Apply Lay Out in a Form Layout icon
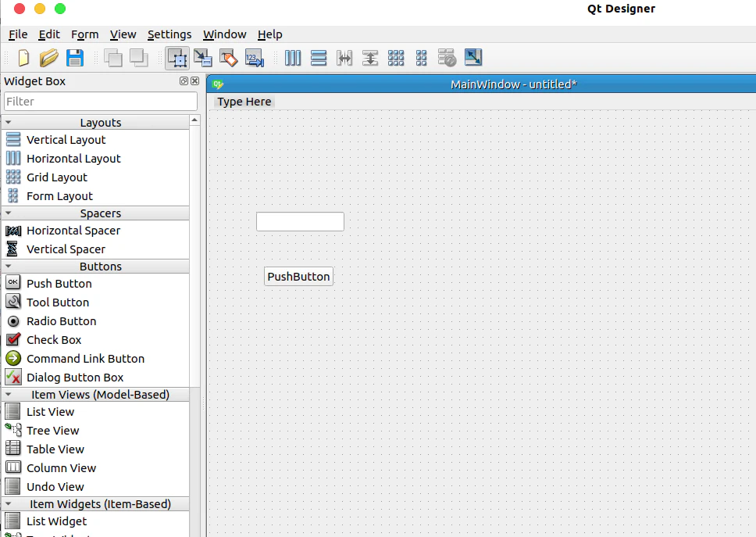 pos(422,58)
